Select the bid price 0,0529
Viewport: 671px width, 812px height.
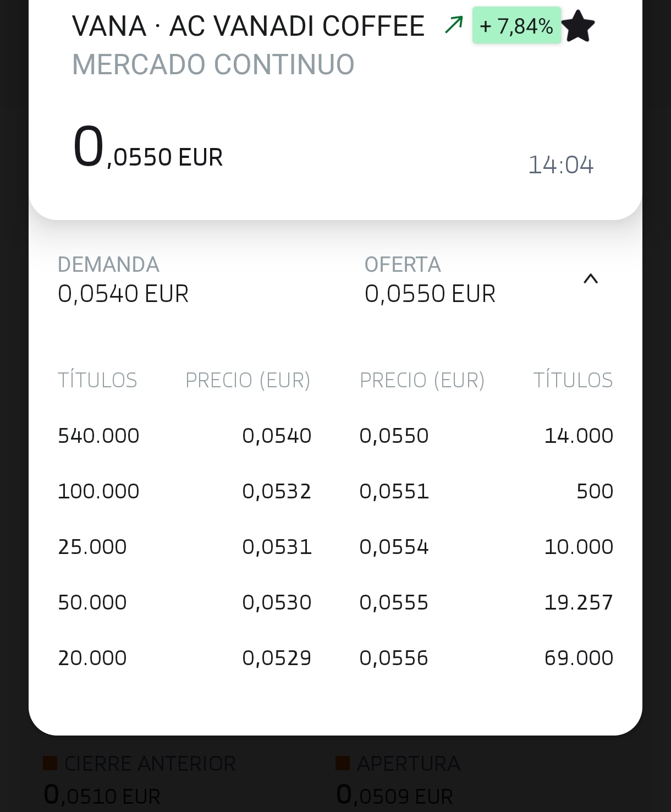pos(277,658)
